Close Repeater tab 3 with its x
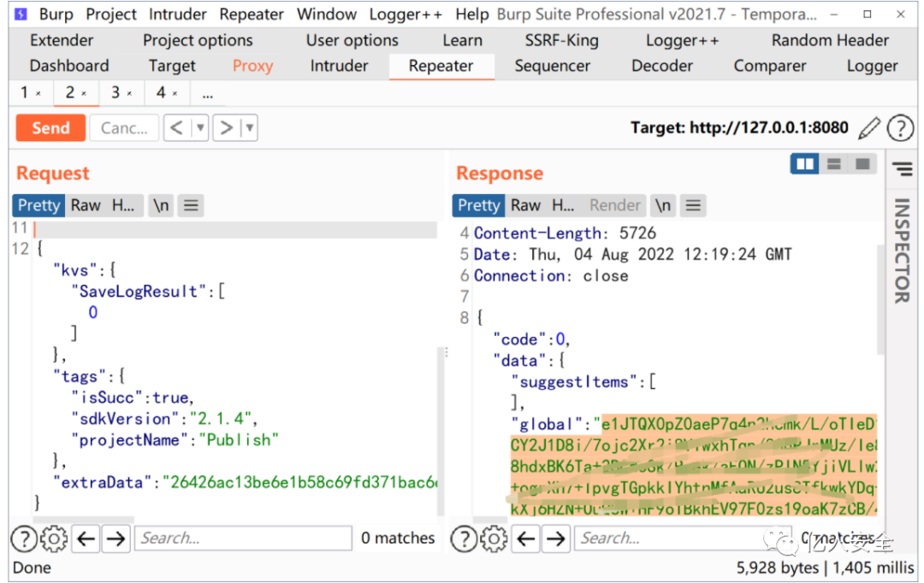924x583 pixels. tap(129, 94)
